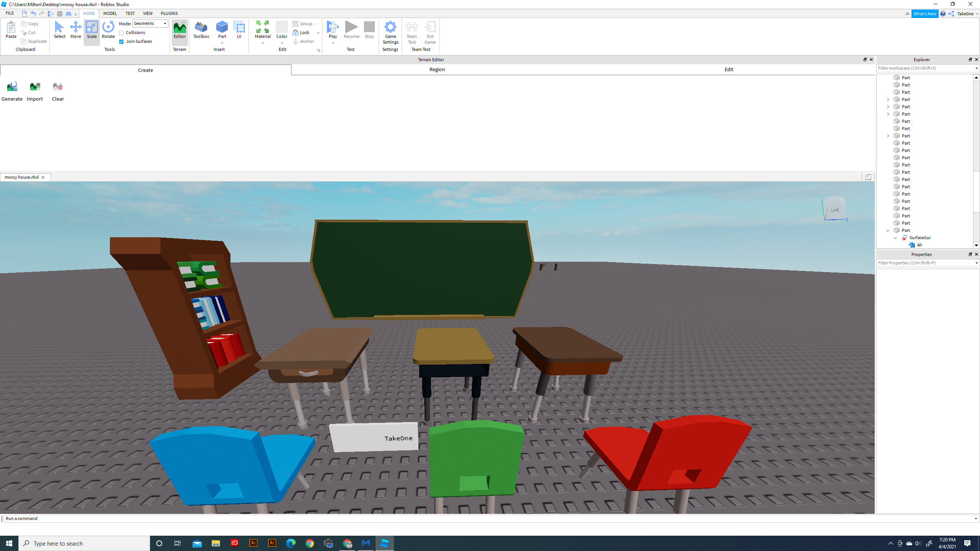The image size is (980, 551).
Task: Open the Material dropdown arrow
Action: [x=263, y=43]
